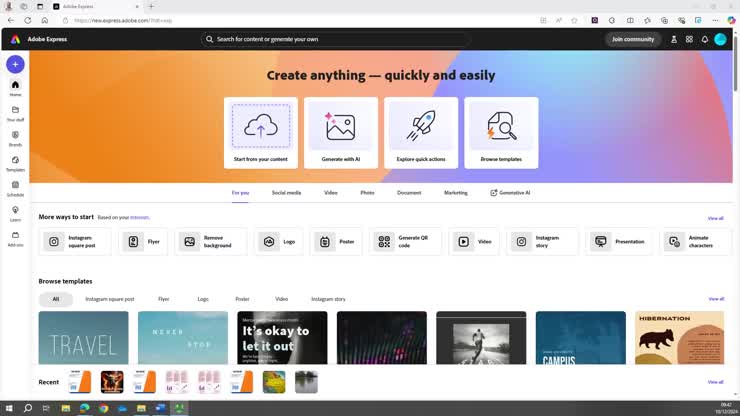
Task: Switch to the Photo tab
Action: click(x=367, y=193)
